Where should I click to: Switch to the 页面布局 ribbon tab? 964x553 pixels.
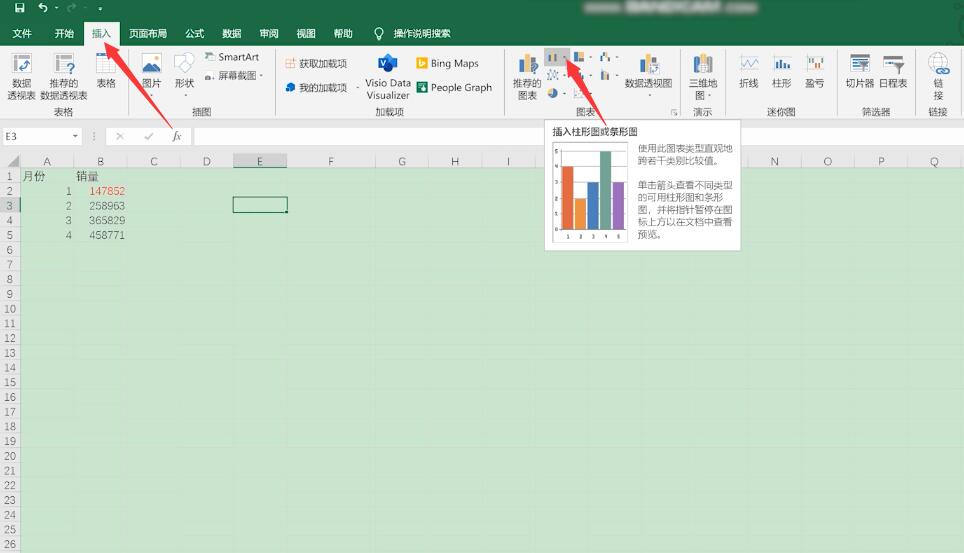coord(148,33)
